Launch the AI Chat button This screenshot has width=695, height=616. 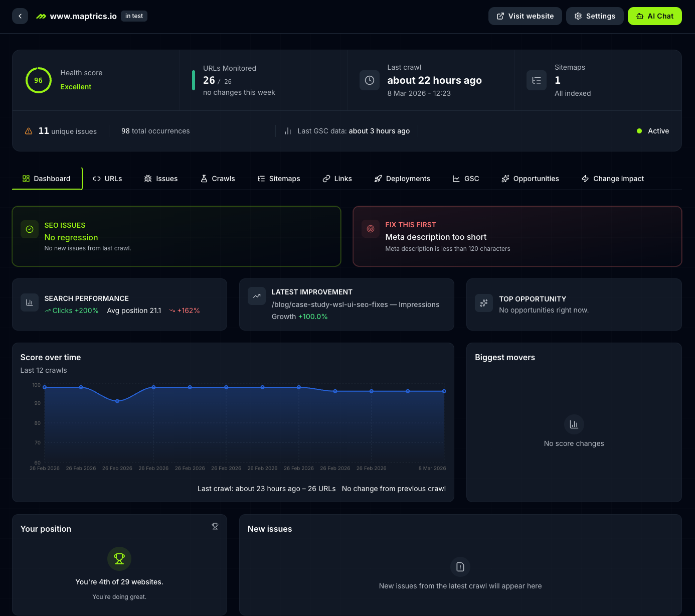click(x=655, y=16)
